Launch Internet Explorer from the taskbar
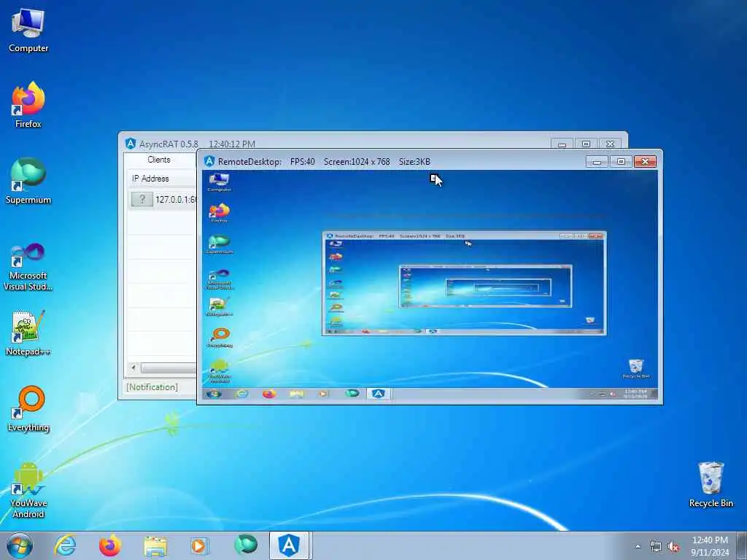747x560 pixels. pos(65,545)
